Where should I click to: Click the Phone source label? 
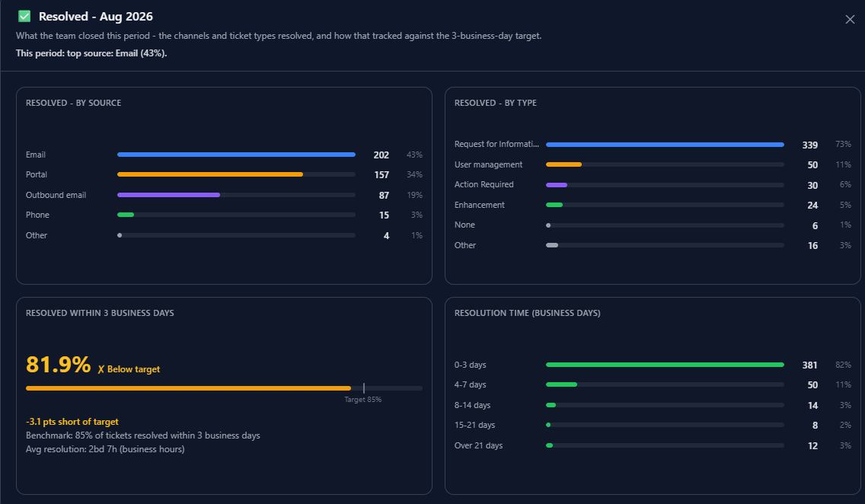(x=37, y=215)
